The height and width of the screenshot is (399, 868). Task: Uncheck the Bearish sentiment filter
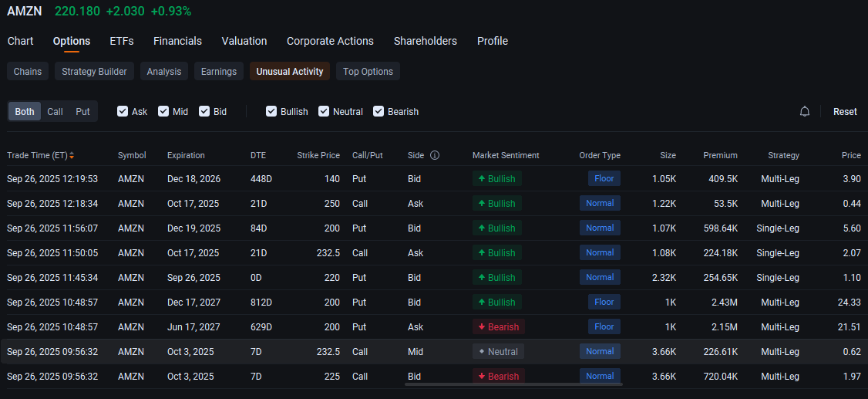[378, 111]
